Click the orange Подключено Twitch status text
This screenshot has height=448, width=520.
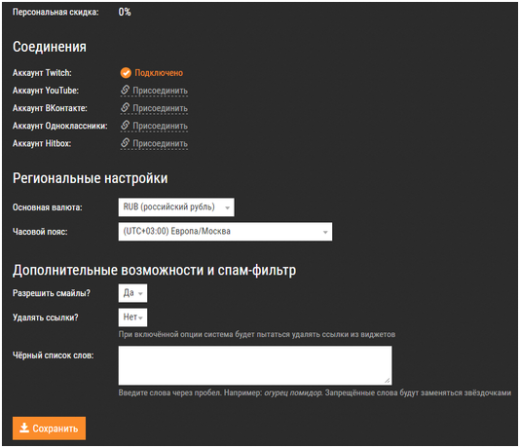(159, 73)
